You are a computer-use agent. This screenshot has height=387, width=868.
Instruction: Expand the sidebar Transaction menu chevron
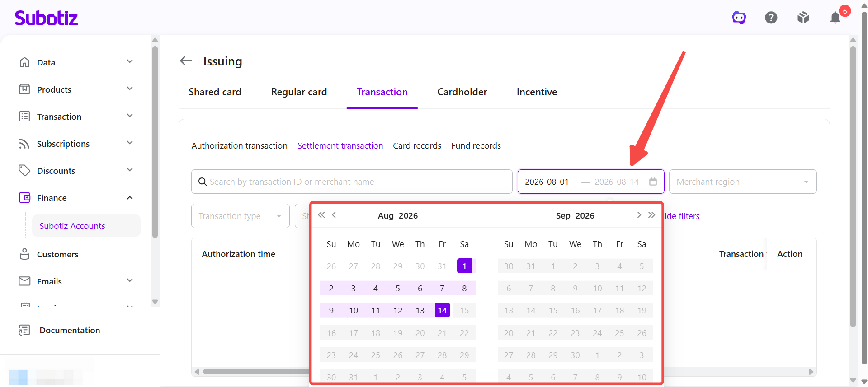click(x=130, y=116)
